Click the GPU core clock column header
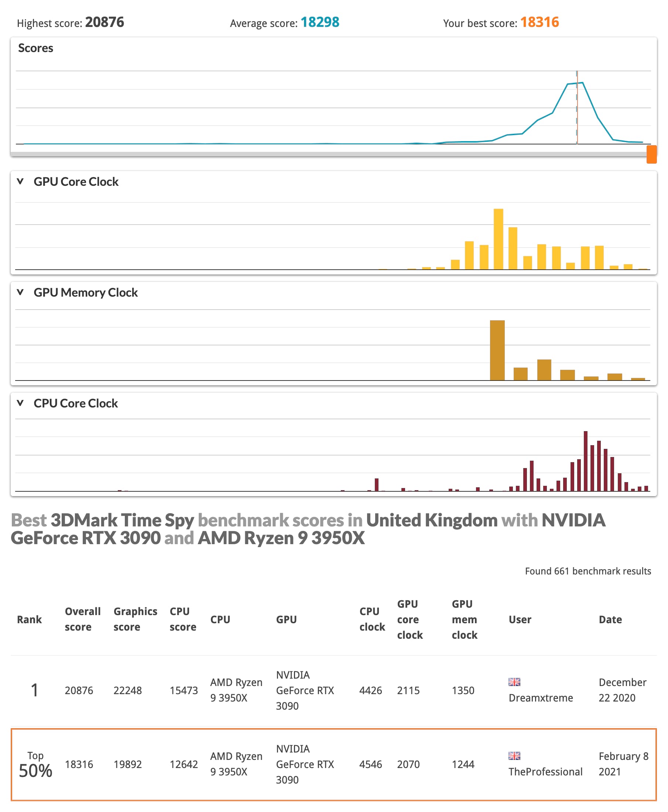Screen dimensions: 668x812 pyautogui.click(x=410, y=620)
